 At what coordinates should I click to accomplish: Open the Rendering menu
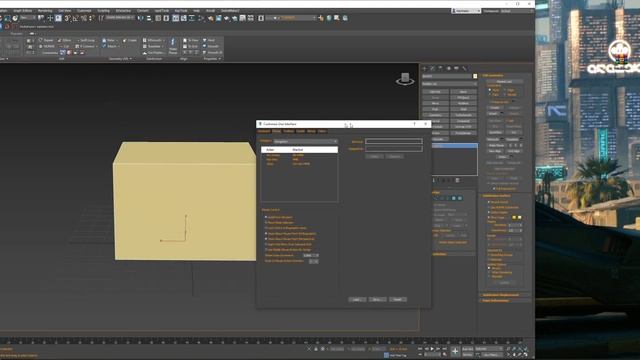click(45, 11)
